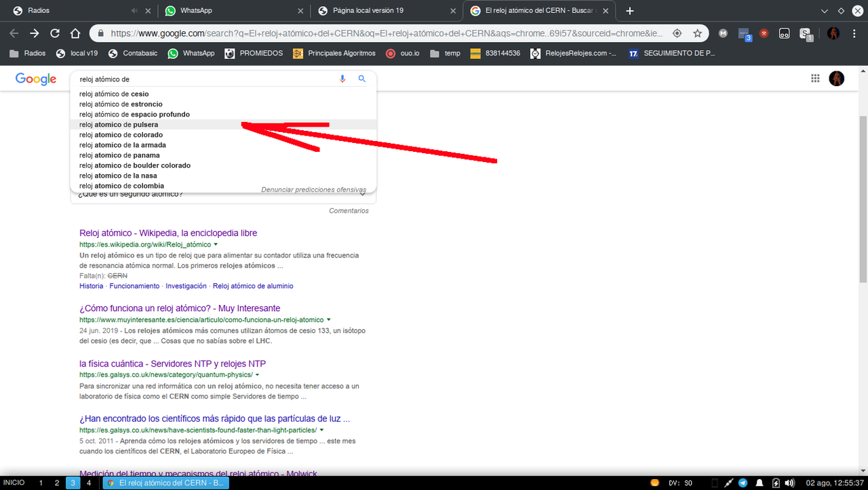This screenshot has width=868, height=490.
Task: Switch to the Pagina local version 19 tab
Action: (x=385, y=11)
